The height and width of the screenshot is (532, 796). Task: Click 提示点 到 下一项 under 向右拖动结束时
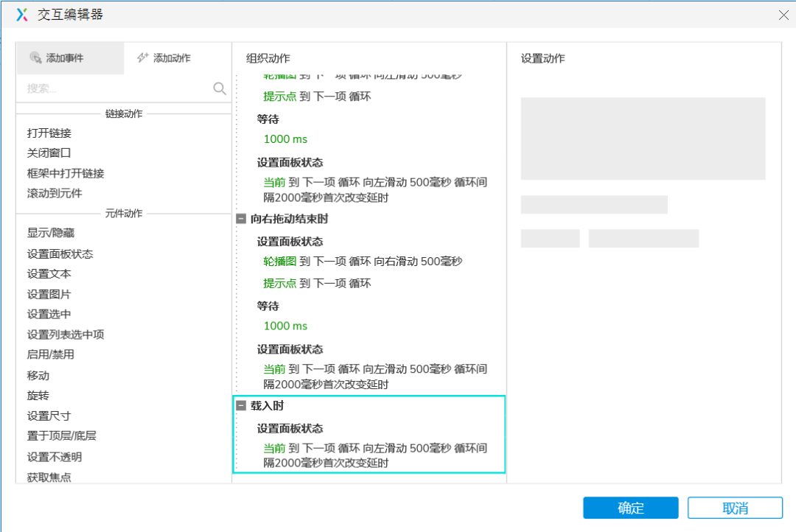coord(317,283)
